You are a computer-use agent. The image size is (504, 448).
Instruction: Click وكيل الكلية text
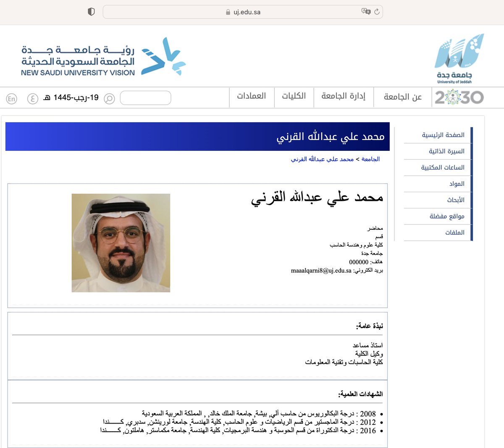369,354
